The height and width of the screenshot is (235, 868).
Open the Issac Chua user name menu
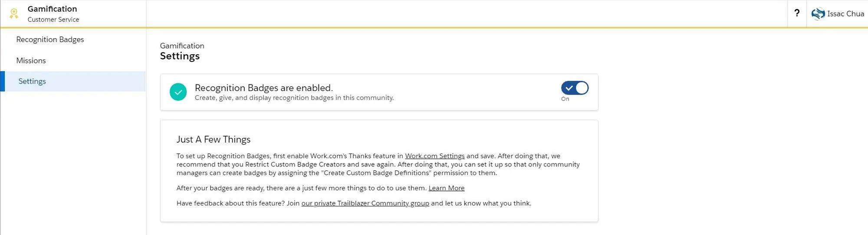point(845,14)
